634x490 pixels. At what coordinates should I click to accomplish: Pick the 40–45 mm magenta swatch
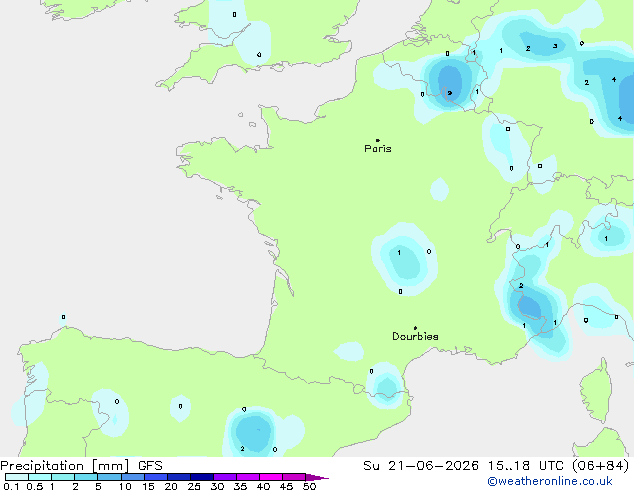271,477
